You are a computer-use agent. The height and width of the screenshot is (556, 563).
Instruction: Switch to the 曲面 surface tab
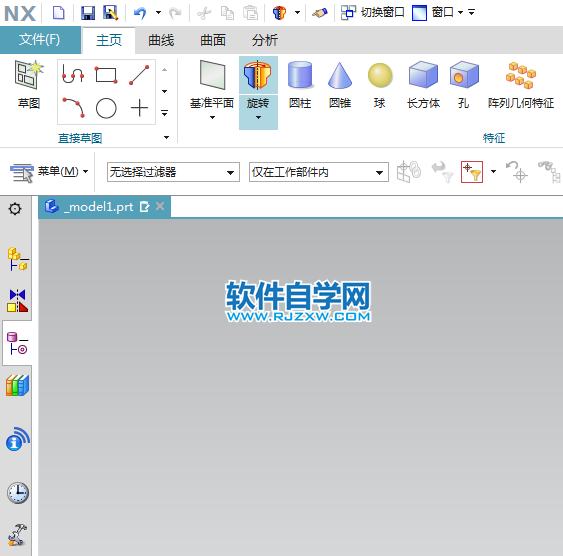coord(213,40)
